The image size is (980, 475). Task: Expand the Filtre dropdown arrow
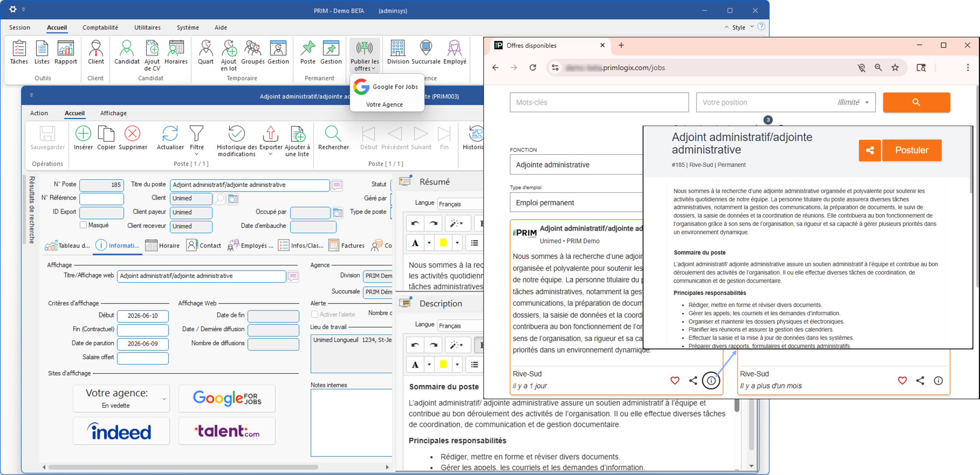click(196, 154)
